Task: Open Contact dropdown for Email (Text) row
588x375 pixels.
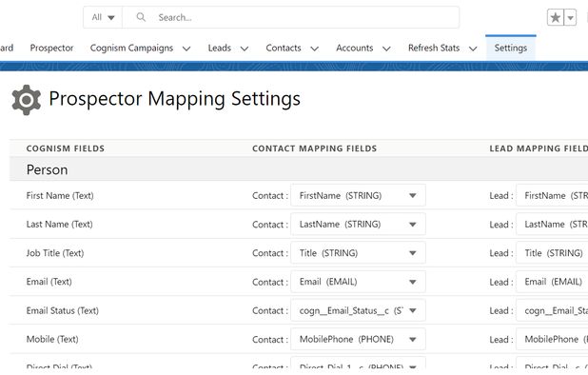Action: (x=358, y=282)
